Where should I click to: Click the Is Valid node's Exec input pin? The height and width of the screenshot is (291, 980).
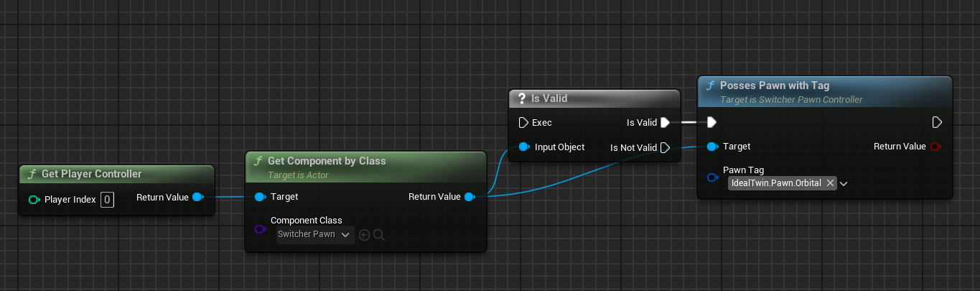click(523, 123)
